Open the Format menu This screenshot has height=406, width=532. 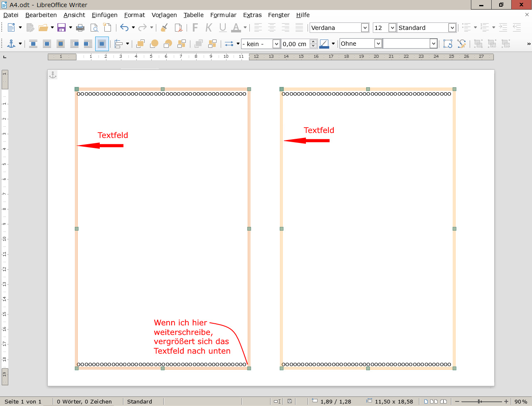pos(135,15)
